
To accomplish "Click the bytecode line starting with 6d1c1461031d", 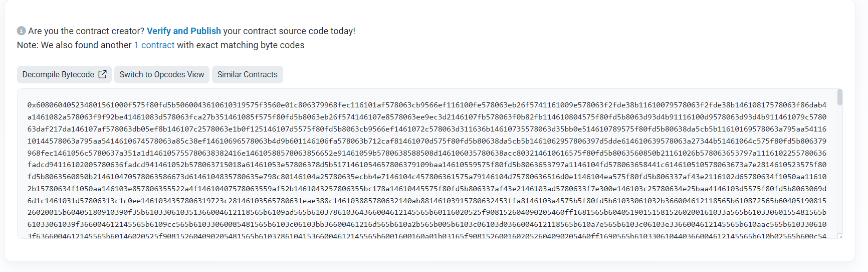I will (x=426, y=201).
